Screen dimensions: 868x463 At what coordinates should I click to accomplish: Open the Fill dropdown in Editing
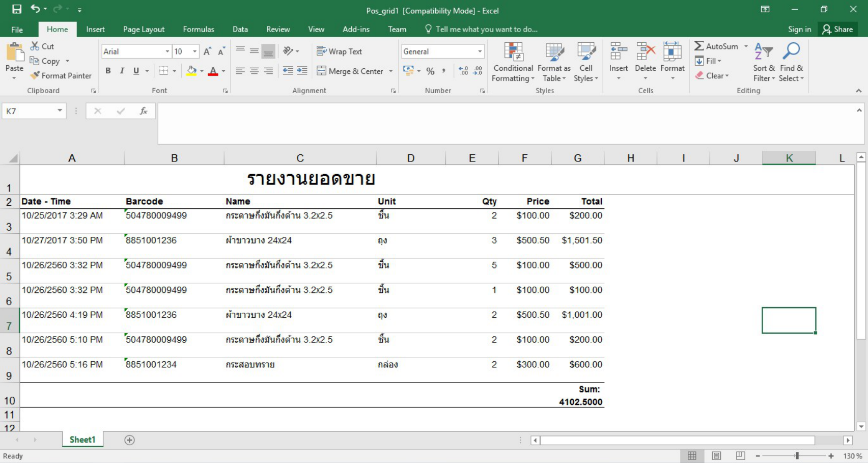click(709, 61)
